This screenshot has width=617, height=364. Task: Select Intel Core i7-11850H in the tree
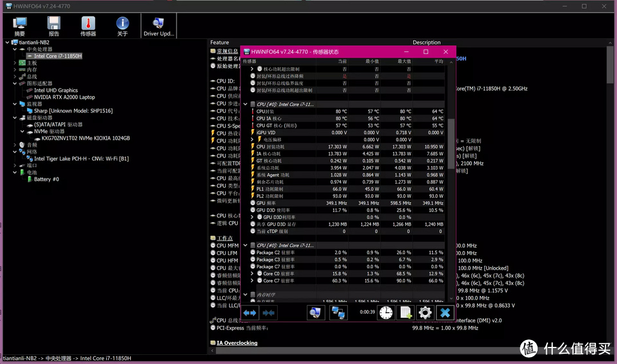click(58, 56)
